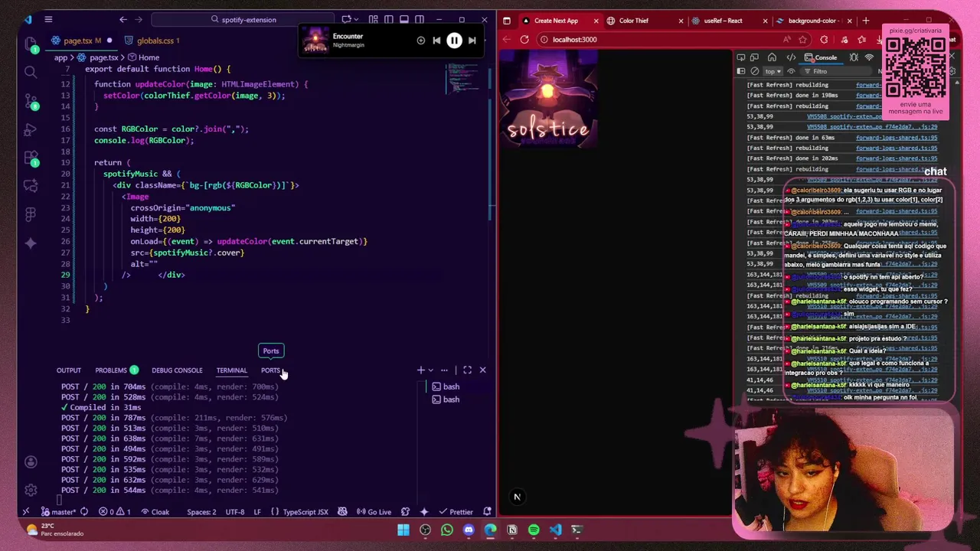Open the Accounts icon in activity bar

(x=31, y=461)
